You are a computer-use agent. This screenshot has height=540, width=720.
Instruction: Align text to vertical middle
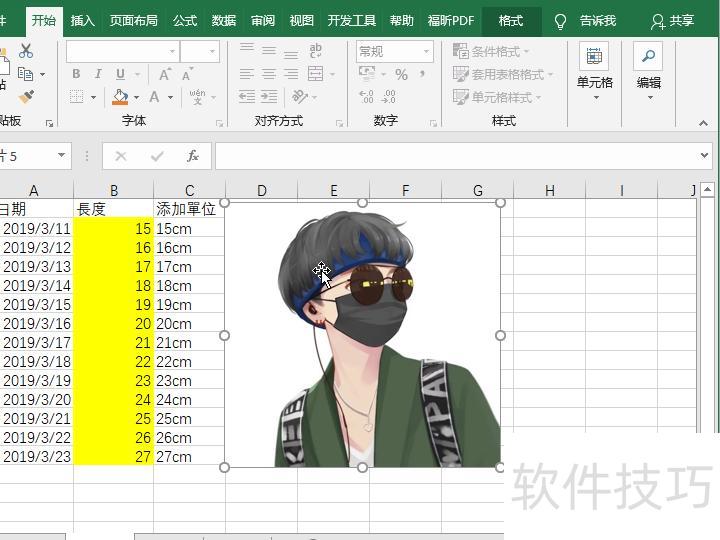pos(269,50)
